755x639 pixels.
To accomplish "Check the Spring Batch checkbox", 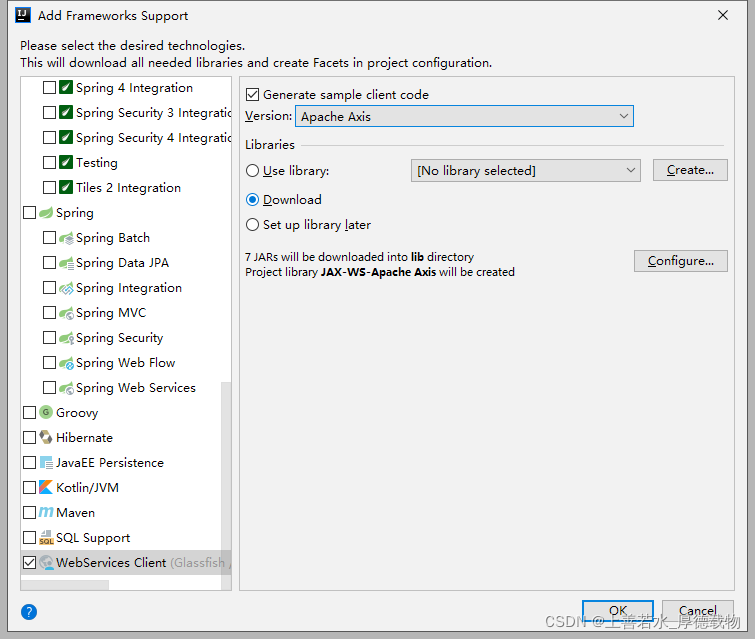I will pyautogui.click(x=49, y=237).
